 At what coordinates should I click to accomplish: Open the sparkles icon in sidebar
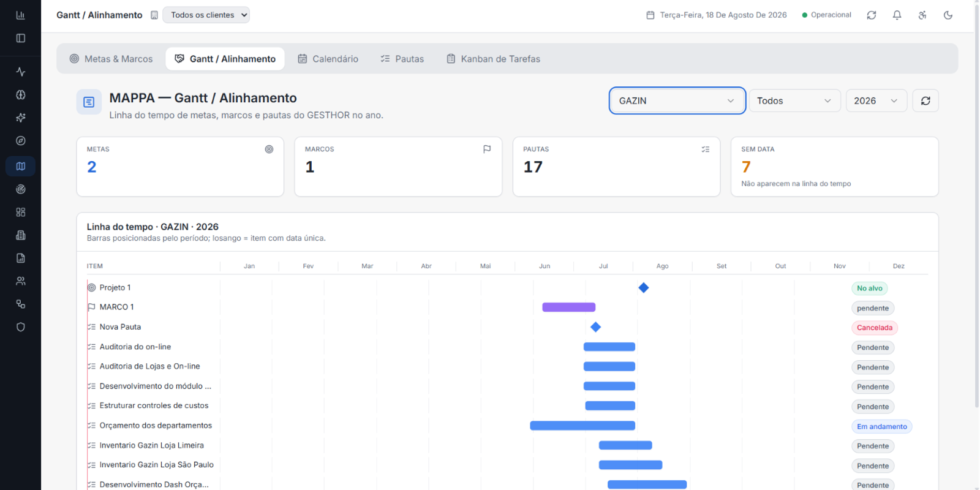(20, 118)
